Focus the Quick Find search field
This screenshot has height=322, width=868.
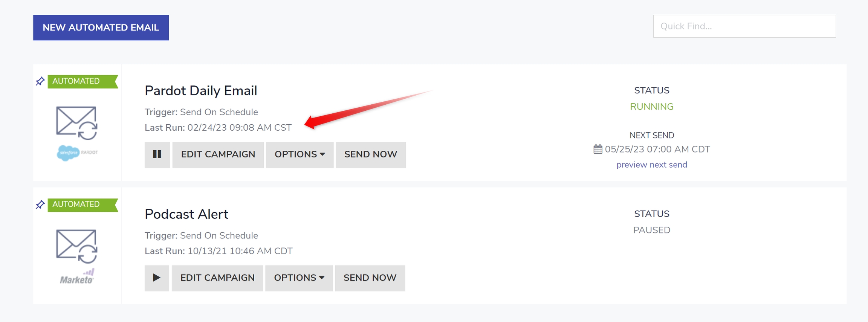click(x=744, y=26)
